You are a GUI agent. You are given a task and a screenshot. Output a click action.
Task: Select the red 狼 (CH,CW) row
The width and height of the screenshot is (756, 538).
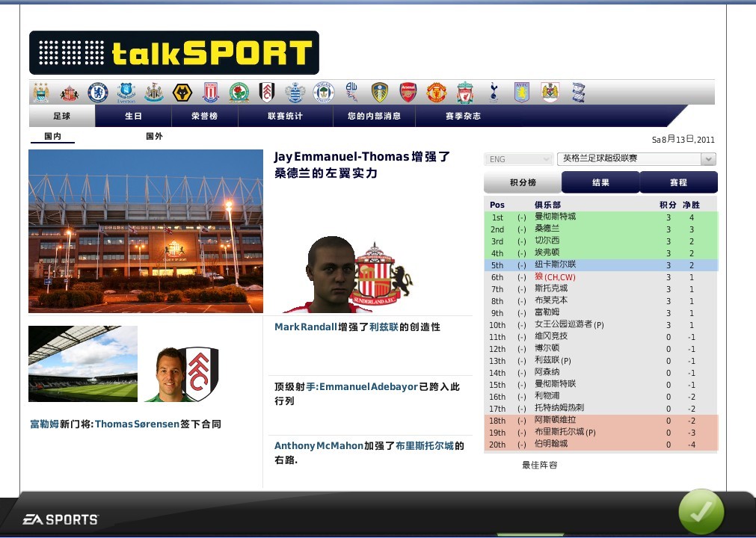point(600,277)
